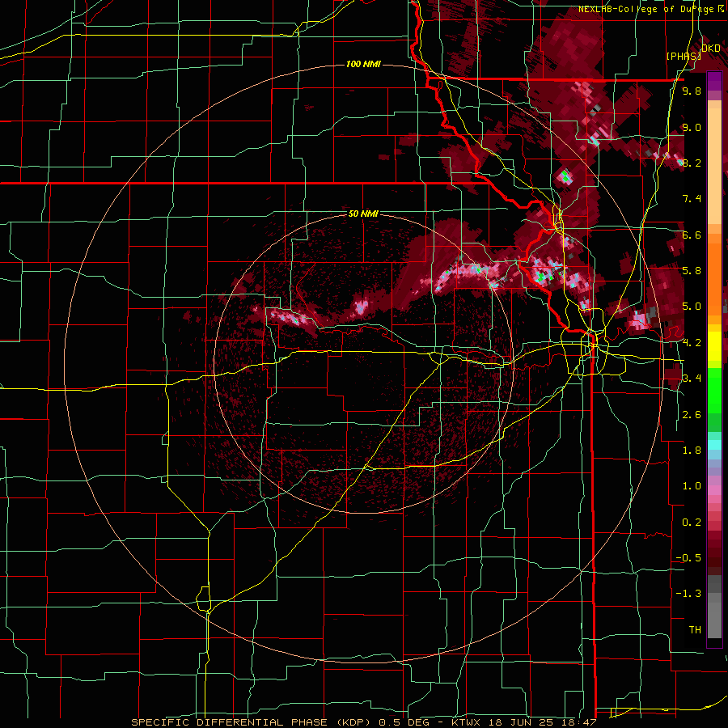The height and width of the screenshot is (728, 728).
Task: Click the 1.8 scale value
Action: tap(692, 451)
